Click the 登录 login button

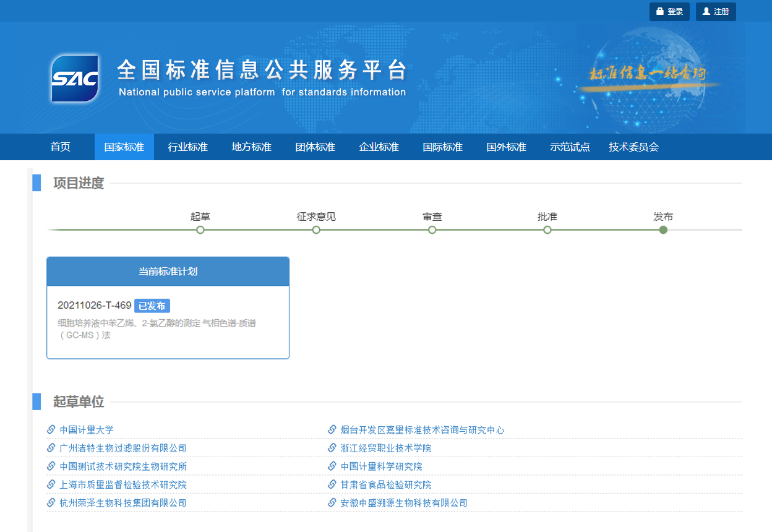[x=669, y=12]
